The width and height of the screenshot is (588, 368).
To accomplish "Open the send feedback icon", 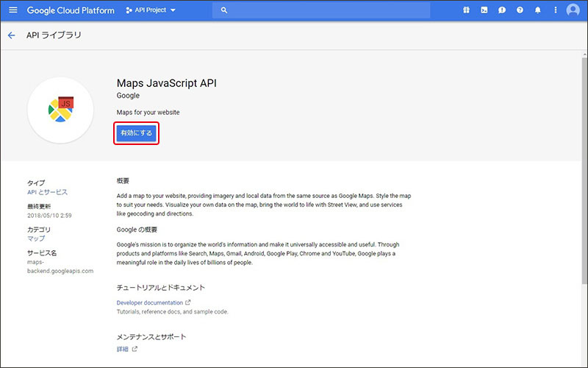I will [502, 10].
